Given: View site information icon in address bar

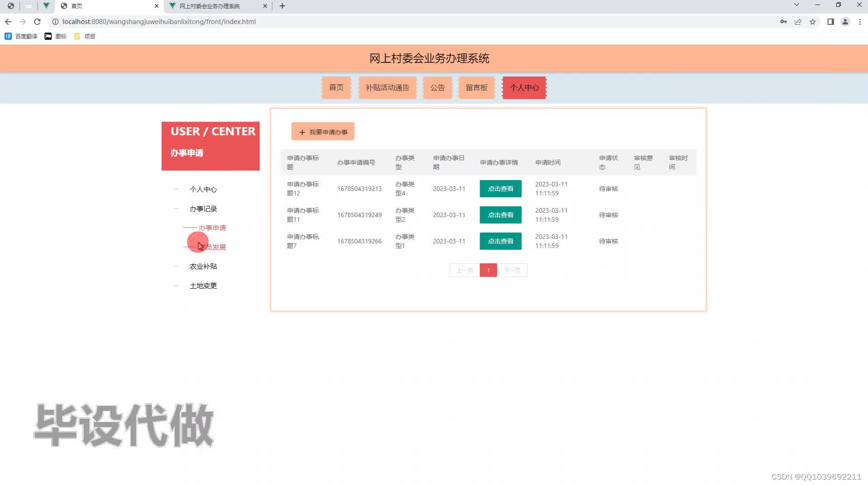Looking at the screenshot, I should click(x=55, y=22).
